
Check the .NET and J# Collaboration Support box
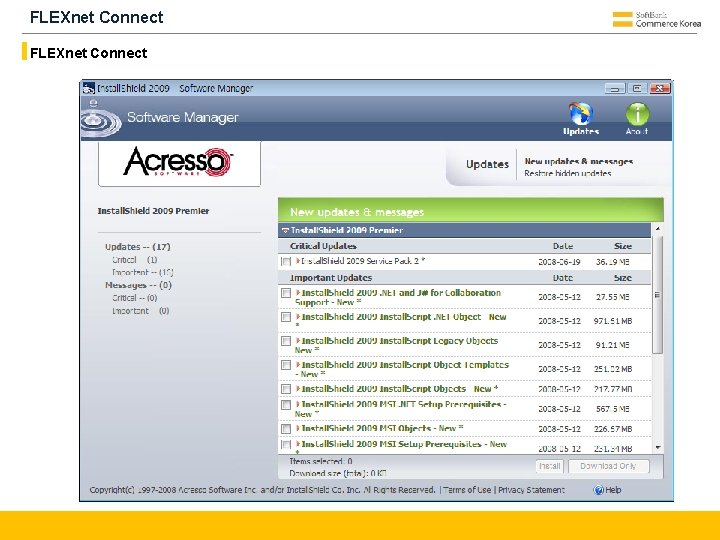point(286,293)
